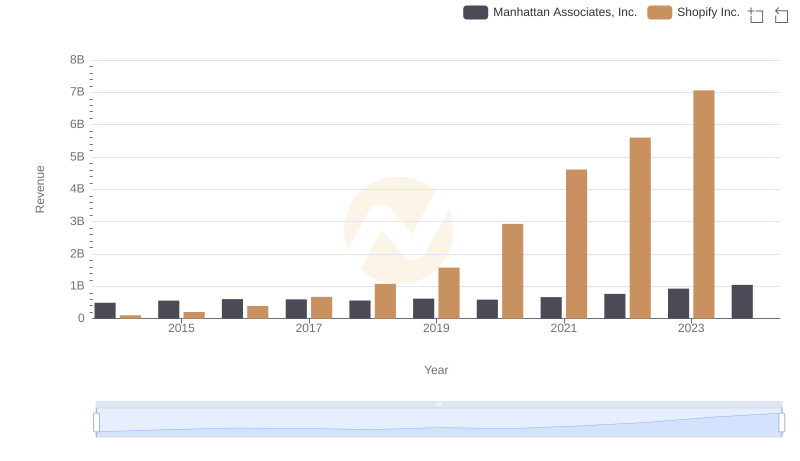Click the 8B y-axis label
The width and height of the screenshot is (800, 461).
(x=77, y=60)
